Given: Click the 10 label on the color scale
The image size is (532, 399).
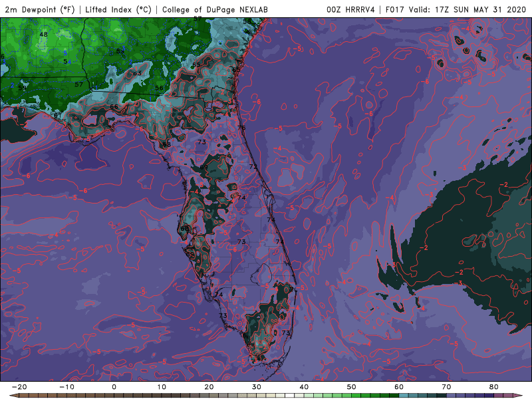Looking at the screenshot, I should (162, 387).
